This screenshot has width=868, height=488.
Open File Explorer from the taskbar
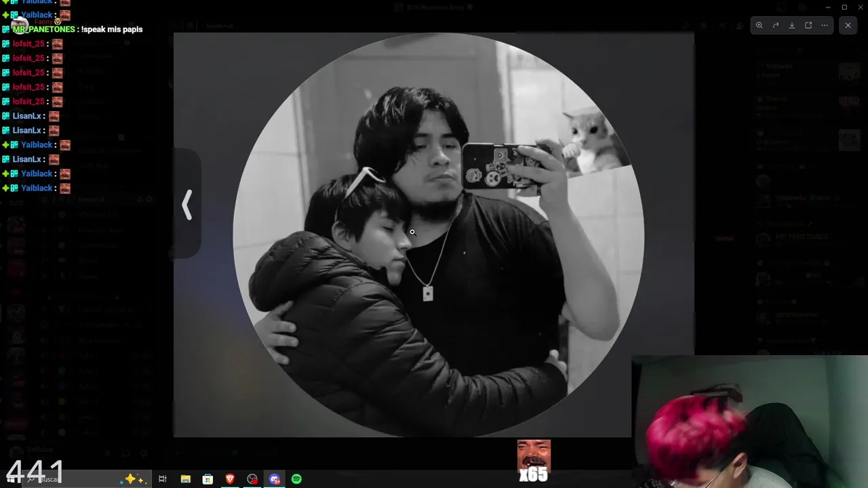coord(185,479)
